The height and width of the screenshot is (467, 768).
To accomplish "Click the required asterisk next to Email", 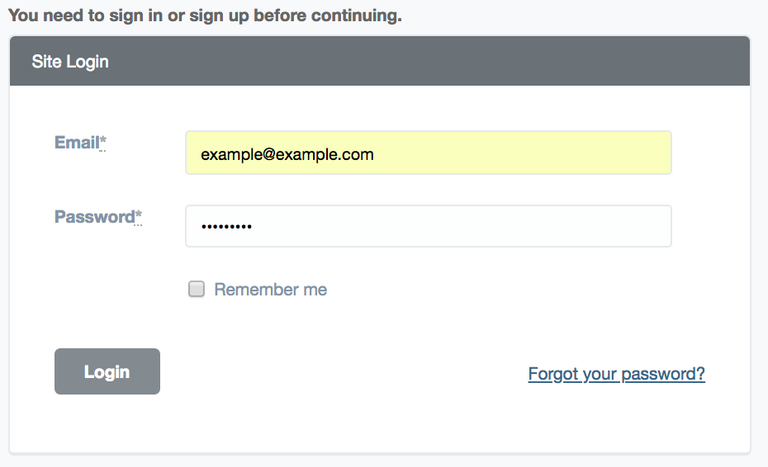I will click(x=103, y=143).
